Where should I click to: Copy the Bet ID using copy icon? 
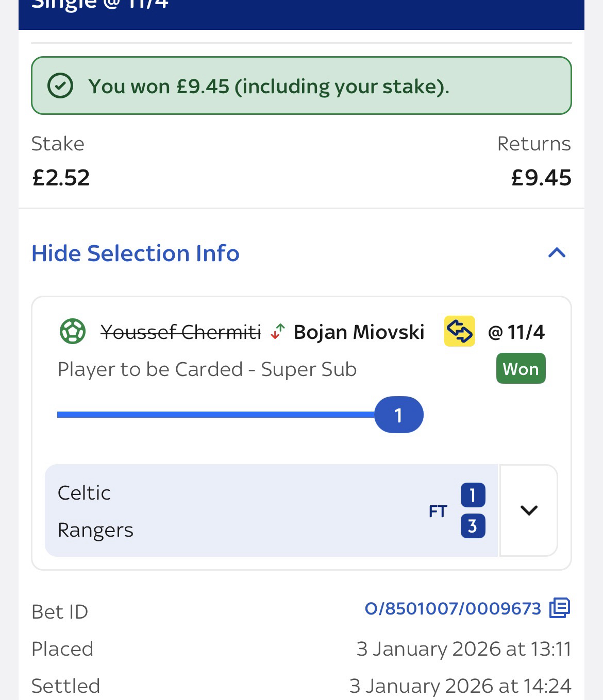coord(560,608)
